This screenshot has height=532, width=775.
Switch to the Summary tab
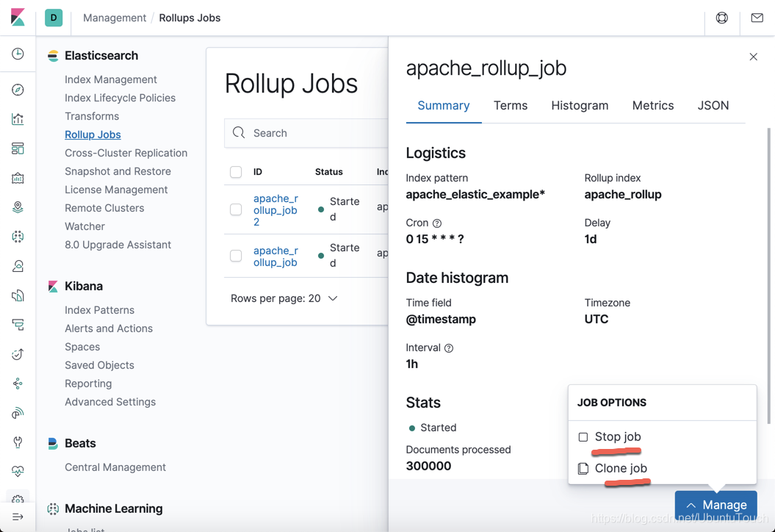444,105
